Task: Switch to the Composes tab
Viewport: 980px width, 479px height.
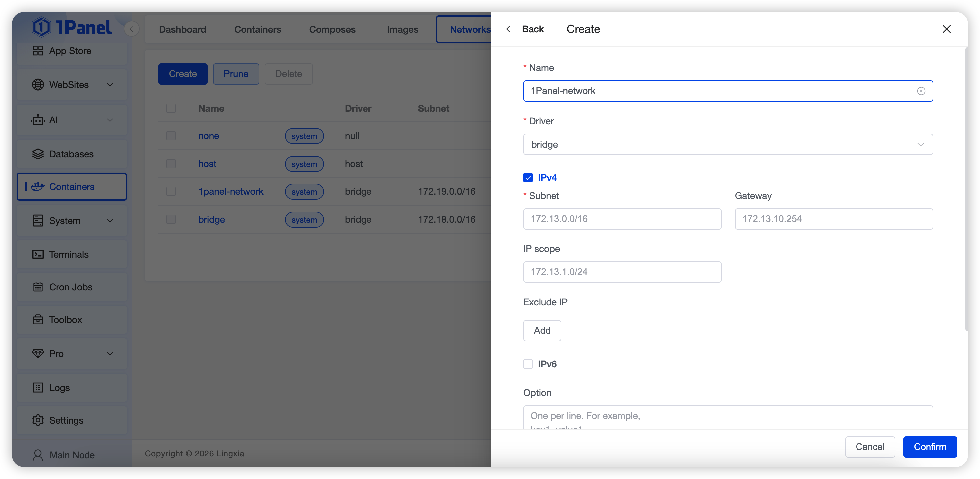Action: click(332, 29)
